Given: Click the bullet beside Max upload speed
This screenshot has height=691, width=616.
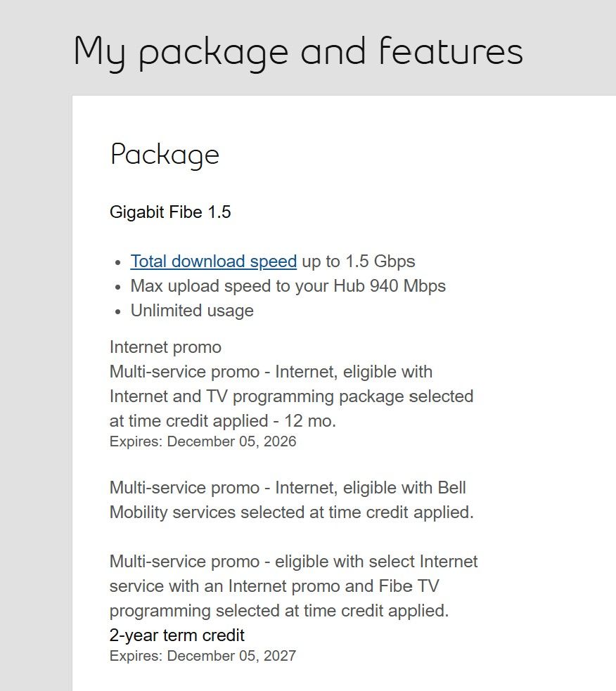Looking at the screenshot, I should click(118, 287).
